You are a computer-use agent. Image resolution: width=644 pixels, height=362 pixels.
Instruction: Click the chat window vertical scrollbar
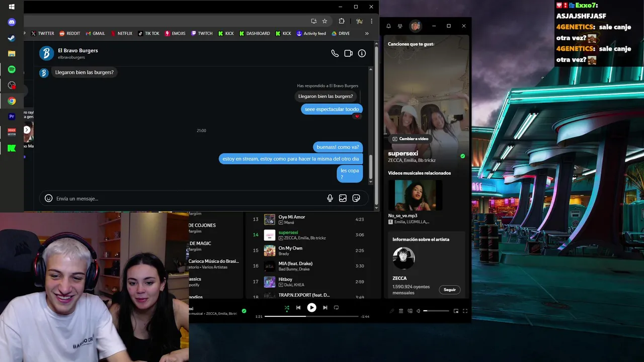click(x=371, y=168)
